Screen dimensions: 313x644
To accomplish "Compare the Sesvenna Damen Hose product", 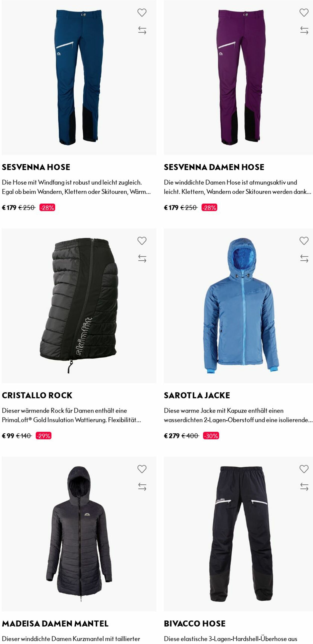I will (304, 30).
